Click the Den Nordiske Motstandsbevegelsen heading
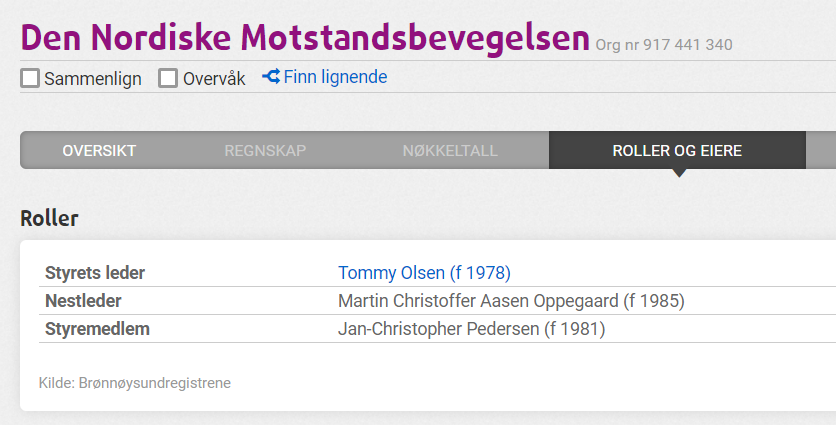836x425 pixels. pyautogui.click(x=305, y=37)
